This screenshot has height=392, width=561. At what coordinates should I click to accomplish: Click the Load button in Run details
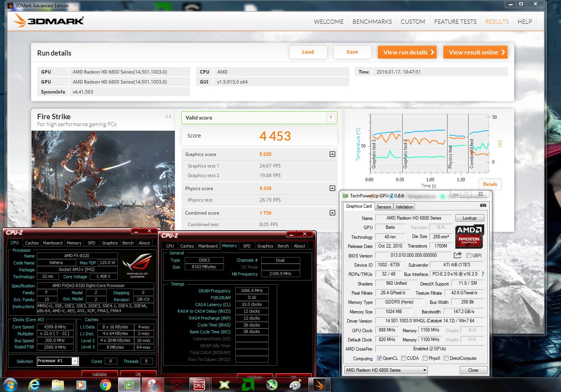pos(308,52)
